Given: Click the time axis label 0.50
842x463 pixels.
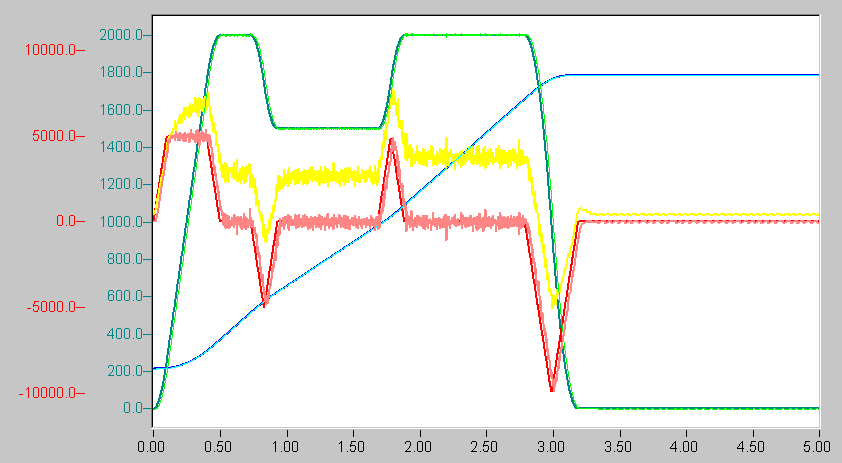Looking at the screenshot, I should [x=219, y=447].
